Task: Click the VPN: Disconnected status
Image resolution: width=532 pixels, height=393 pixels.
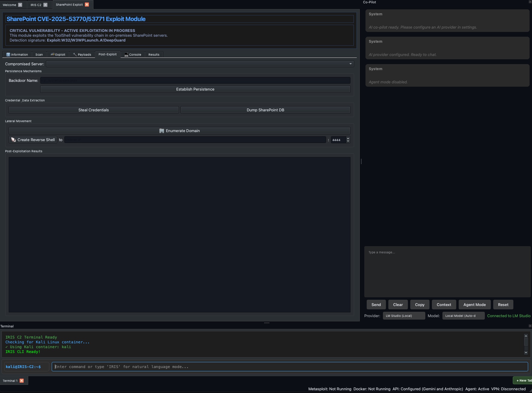Action: coord(508,389)
